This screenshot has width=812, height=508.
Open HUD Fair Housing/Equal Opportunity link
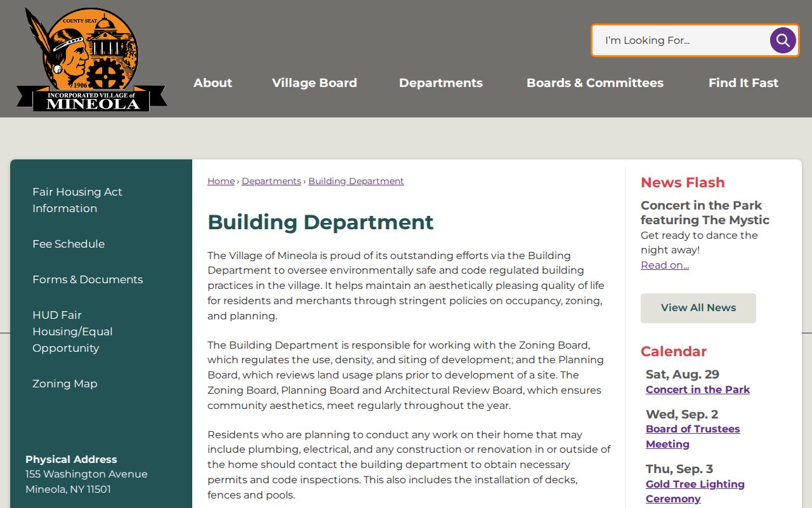[x=72, y=331]
